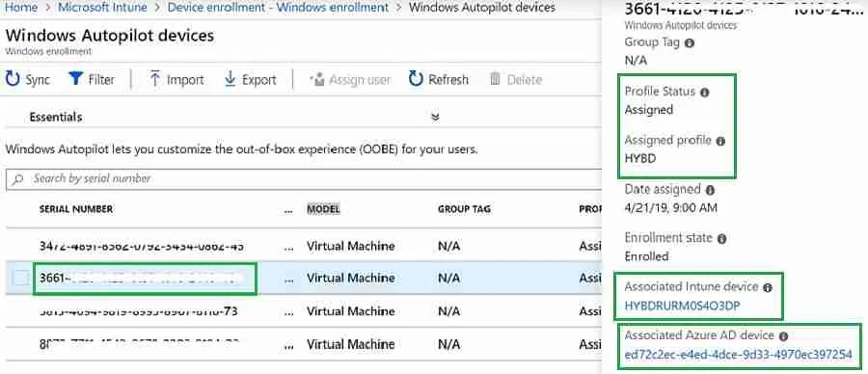868x374 pixels.
Task: Click the Assign user person icon
Action: [x=317, y=79]
